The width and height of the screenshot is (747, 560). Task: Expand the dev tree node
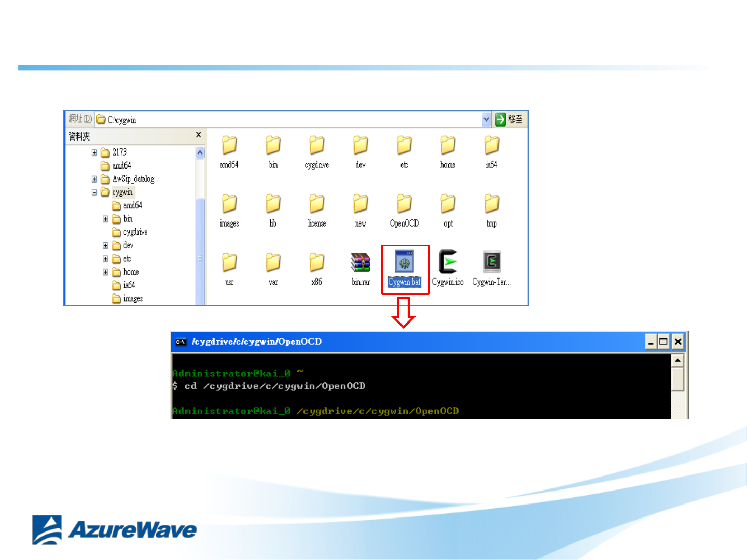[x=105, y=245]
